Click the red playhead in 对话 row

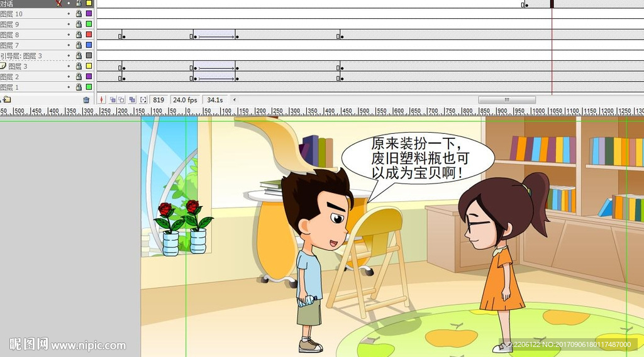pos(552,4)
